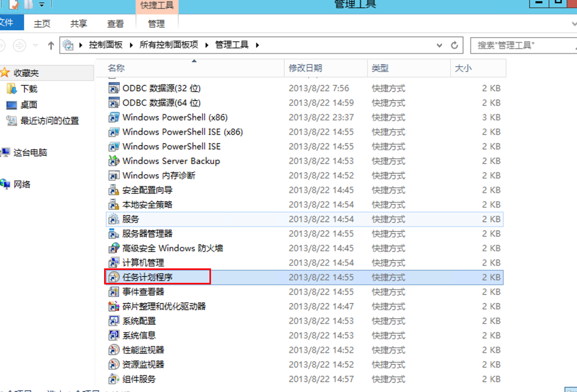Open the 任务计划程序 shortcut icon
The image size is (577, 392).
coord(114,277)
